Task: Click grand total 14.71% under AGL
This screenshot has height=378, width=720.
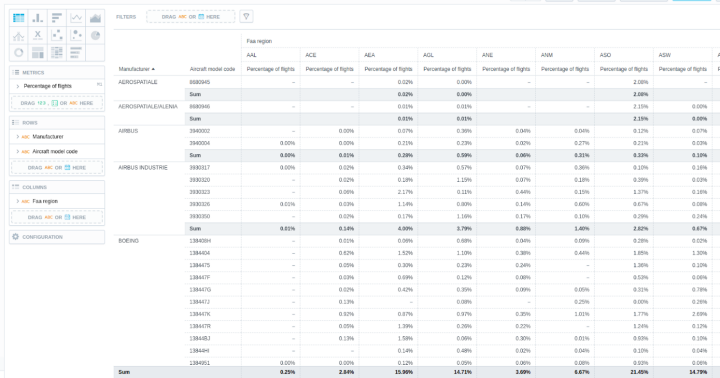Action: tap(462, 372)
